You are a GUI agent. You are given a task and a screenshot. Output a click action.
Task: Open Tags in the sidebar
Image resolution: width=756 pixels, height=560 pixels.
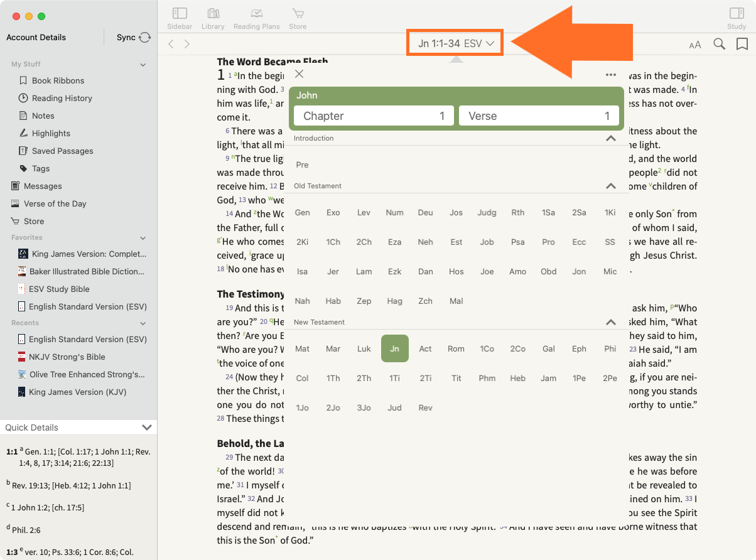tap(41, 168)
